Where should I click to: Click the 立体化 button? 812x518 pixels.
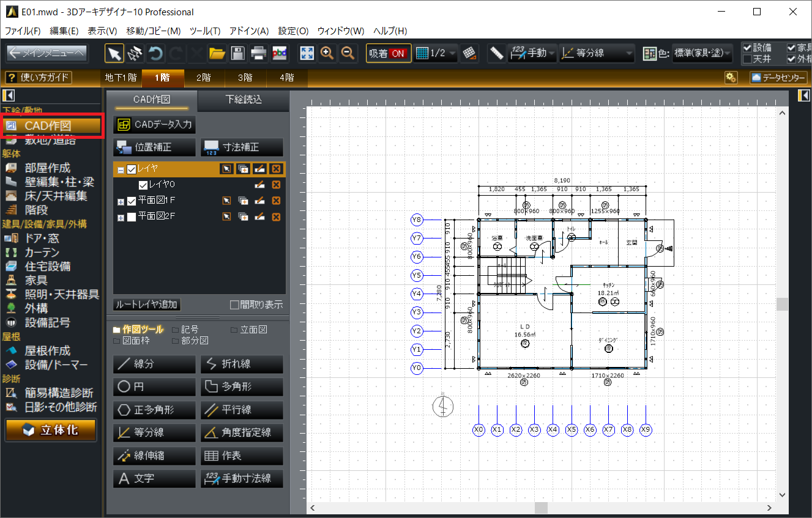click(51, 429)
